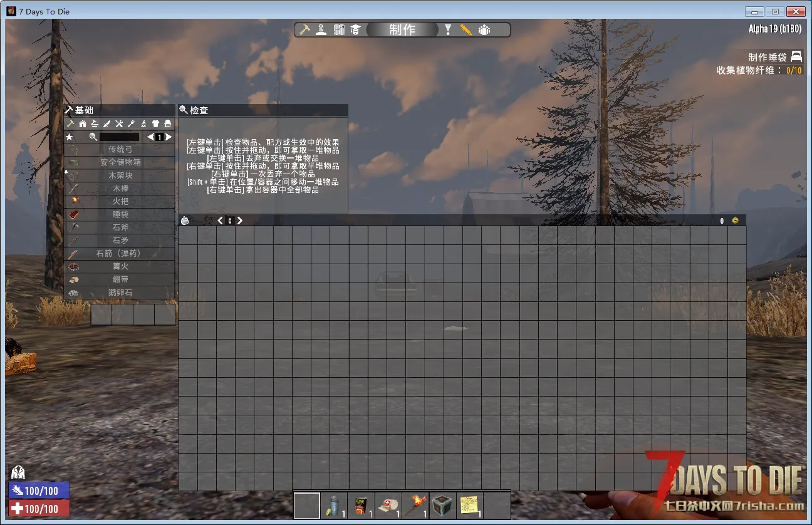Screen dimensions: 812x525
Task: Select the note item in hotbar
Action: pos(469,505)
